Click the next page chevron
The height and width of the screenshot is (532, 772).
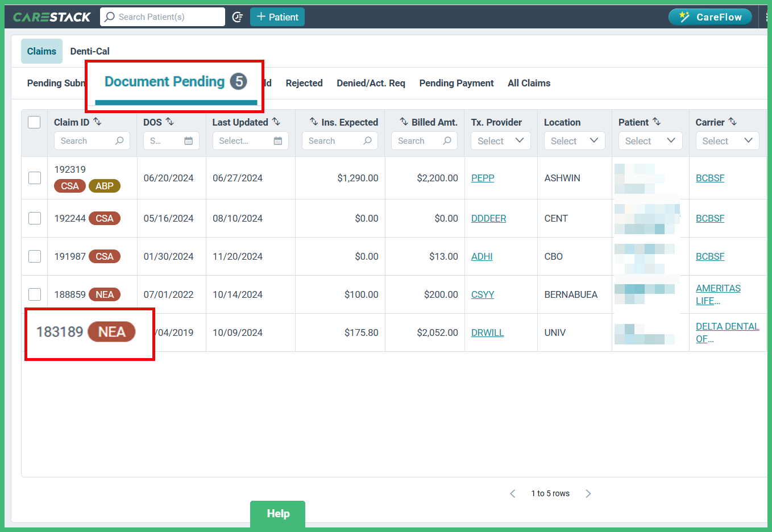pos(588,493)
